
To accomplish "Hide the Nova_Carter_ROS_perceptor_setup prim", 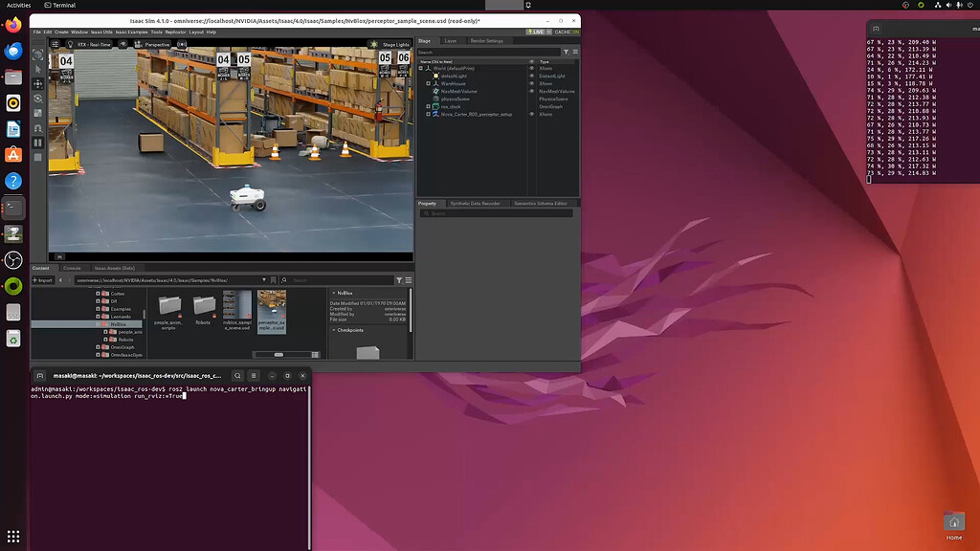I will 532,114.
